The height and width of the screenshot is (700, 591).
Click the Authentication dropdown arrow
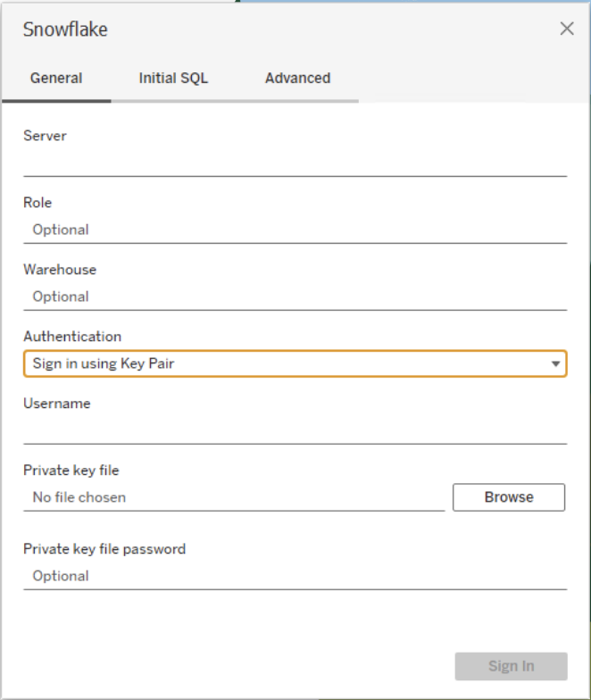[555, 364]
